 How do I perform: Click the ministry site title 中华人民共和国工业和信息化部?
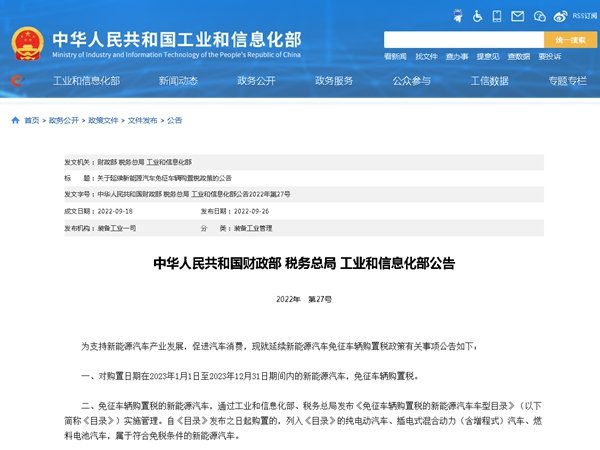click(177, 39)
